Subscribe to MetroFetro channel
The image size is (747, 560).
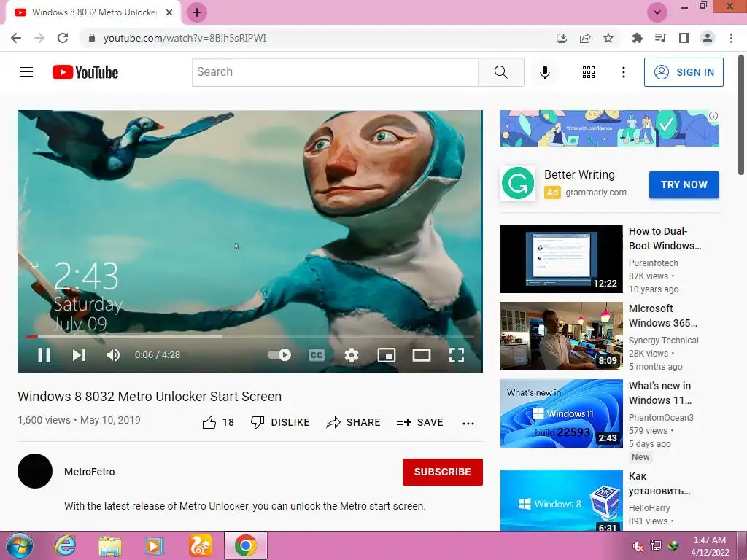(x=443, y=472)
